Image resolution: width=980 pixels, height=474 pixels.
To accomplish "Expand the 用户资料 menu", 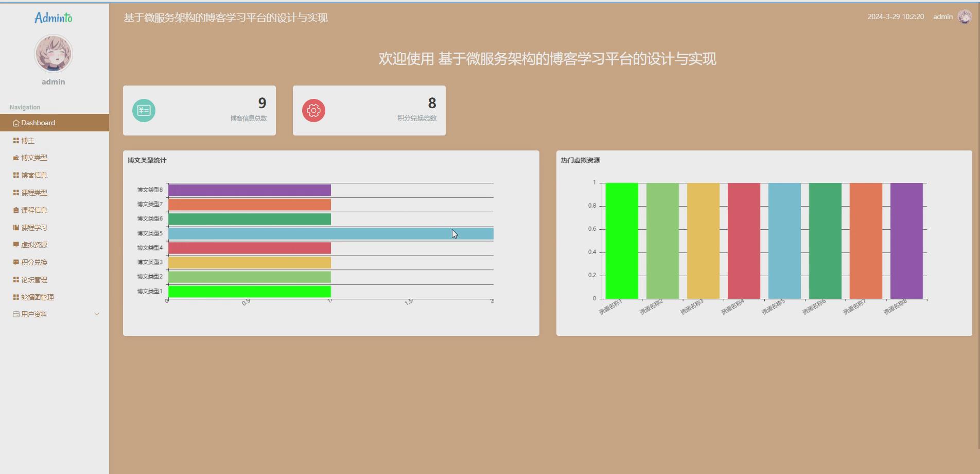I will tap(33, 314).
